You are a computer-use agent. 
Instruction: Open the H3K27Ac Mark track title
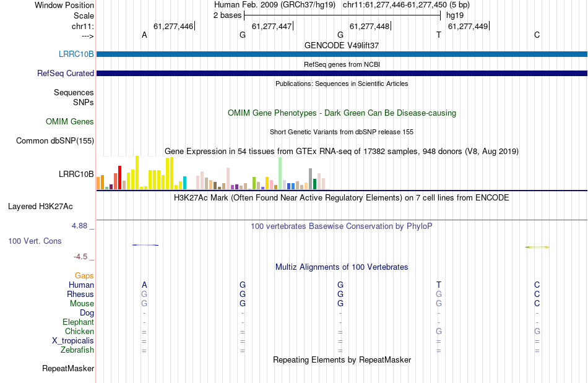coord(342,197)
